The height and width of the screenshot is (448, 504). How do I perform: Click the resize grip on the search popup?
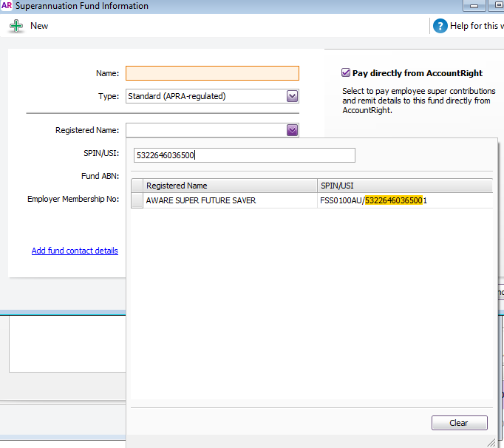pos(491,441)
